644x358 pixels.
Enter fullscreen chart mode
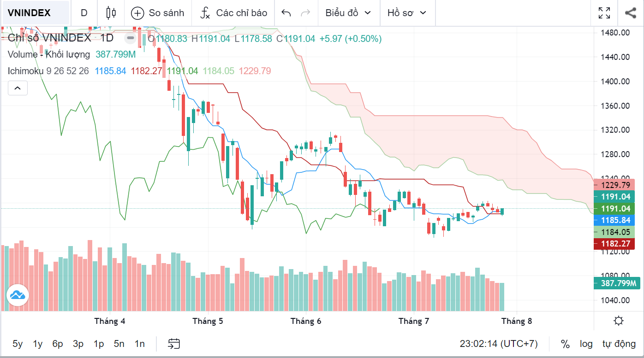tap(604, 13)
